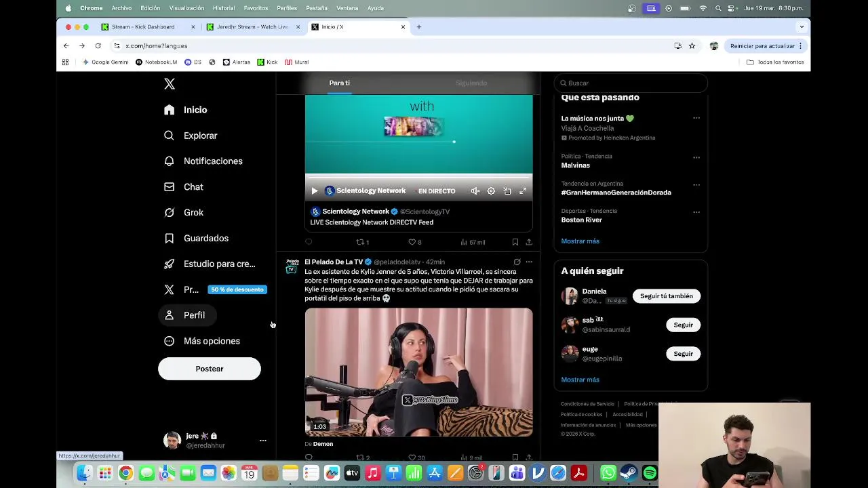The image size is (868, 488).
Task: Open the #GranHermanoGeneraciónDorada trend
Action: click(616, 192)
